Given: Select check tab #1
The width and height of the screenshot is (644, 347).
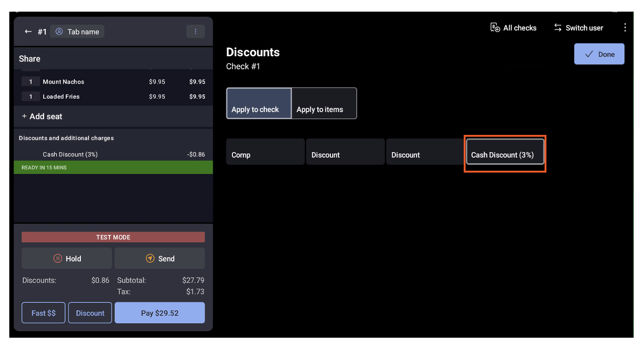Looking at the screenshot, I should (x=42, y=31).
